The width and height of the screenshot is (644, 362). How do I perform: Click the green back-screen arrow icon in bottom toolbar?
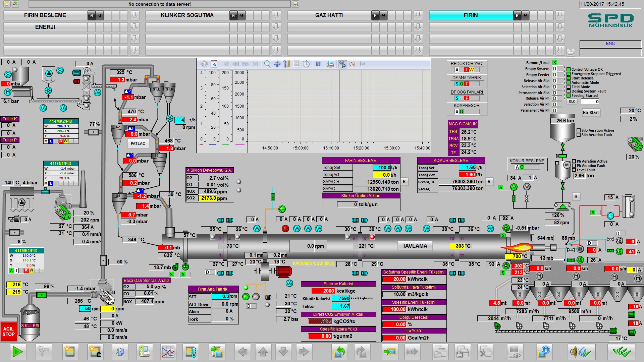tap(339, 352)
